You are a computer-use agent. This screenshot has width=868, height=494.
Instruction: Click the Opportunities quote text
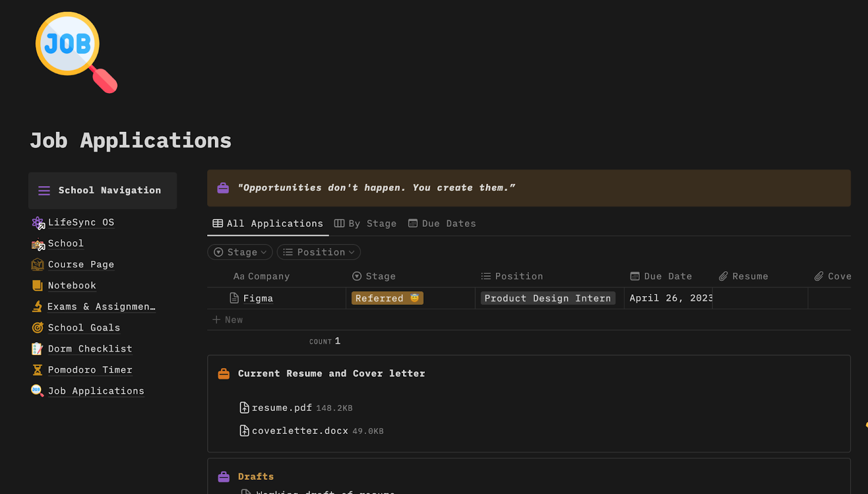pos(376,188)
